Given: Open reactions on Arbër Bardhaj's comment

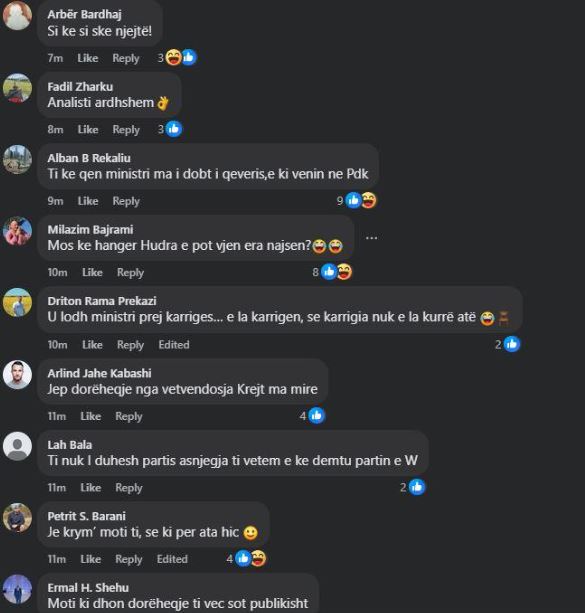Looking at the screenshot, I should 177,58.
